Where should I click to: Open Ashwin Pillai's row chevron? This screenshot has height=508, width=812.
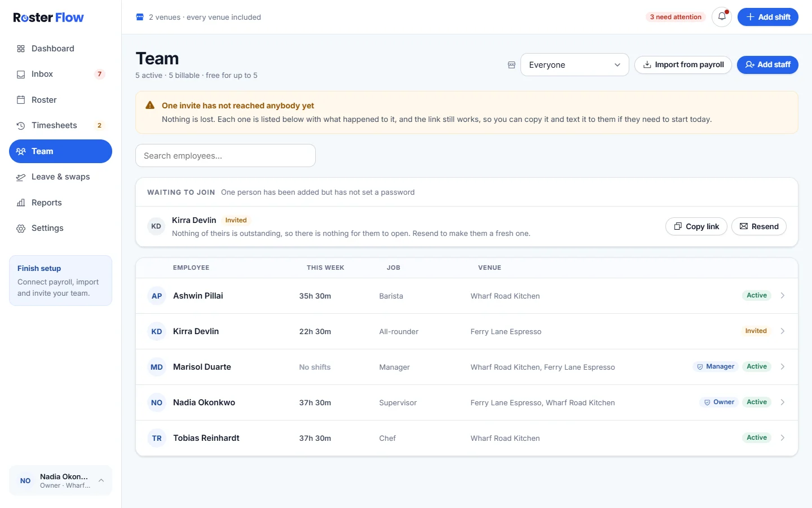click(783, 296)
